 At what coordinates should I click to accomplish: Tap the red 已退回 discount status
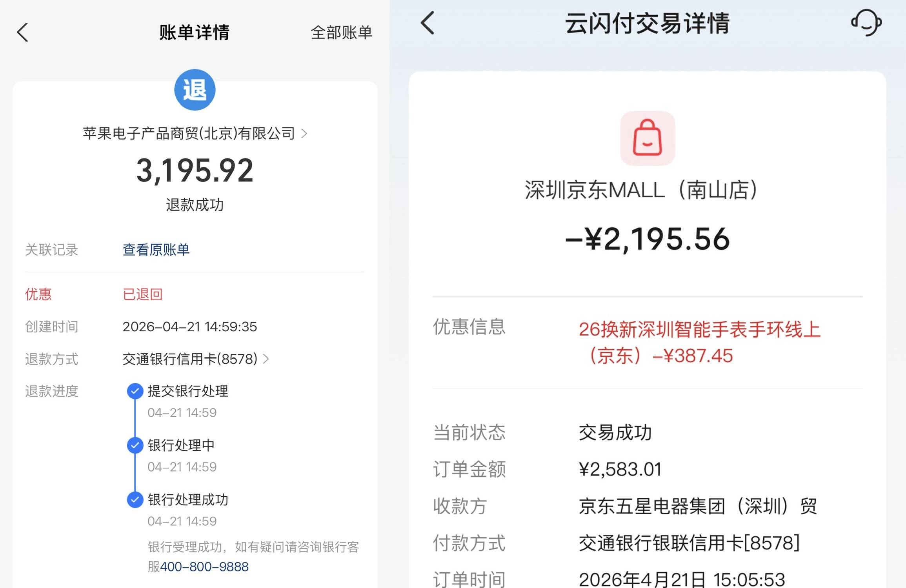[143, 294]
